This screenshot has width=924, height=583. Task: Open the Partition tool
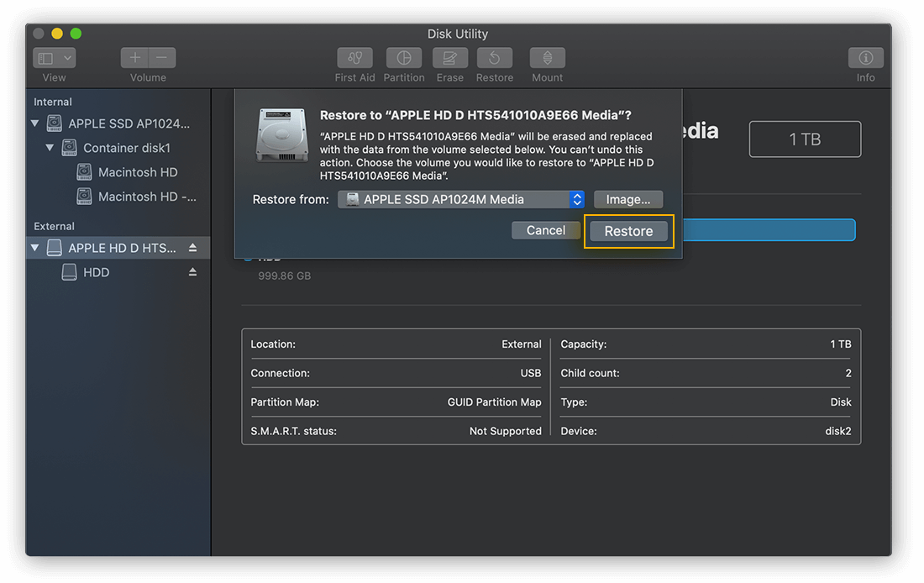click(x=403, y=57)
